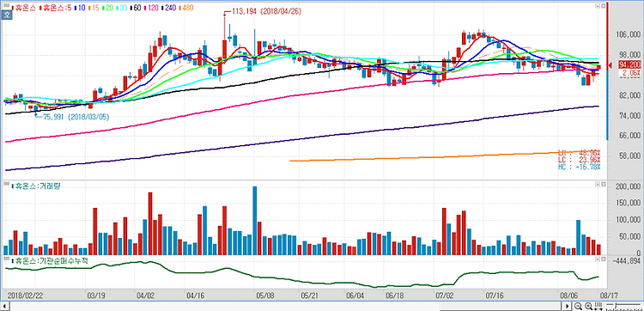Select the cyan 33-day moving average legend
Screen dimensions: 644x311
(122, 8)
